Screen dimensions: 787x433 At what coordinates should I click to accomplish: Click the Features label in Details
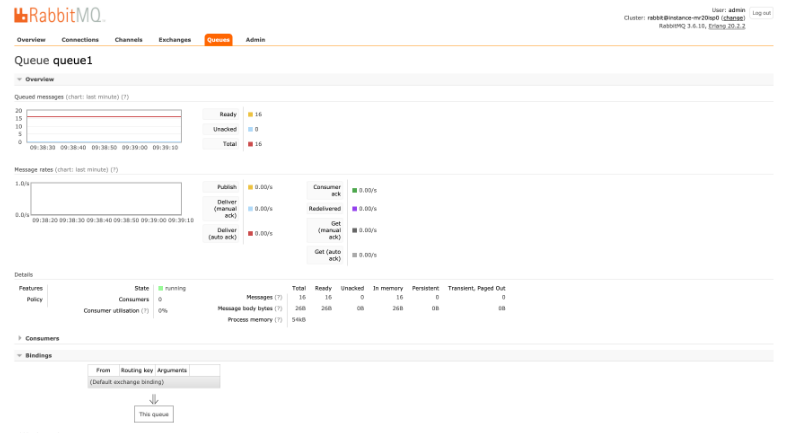[x=31, y=288]
